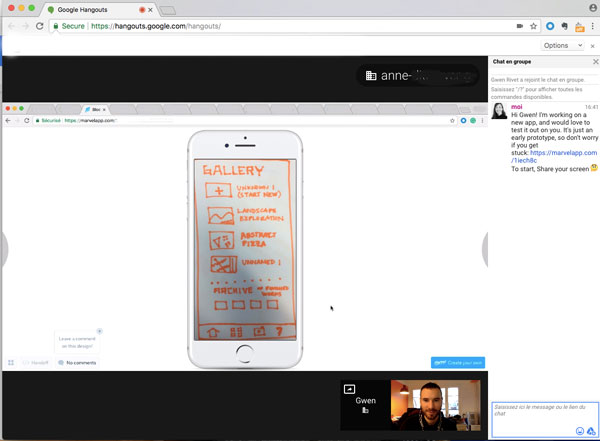Attach a Google Drive file in chat
Image resolution: width=600 pixels, height=441 pixels.
(x=591, y=431)
